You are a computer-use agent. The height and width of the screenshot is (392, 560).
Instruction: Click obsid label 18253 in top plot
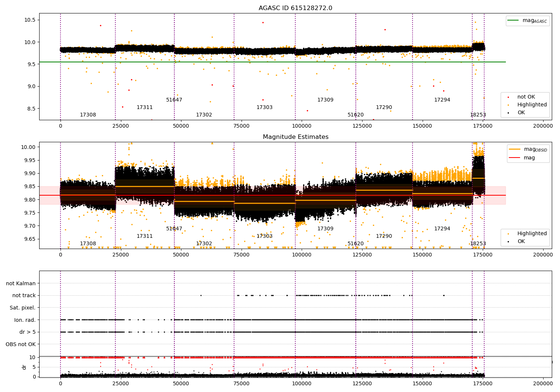[478, 115]
